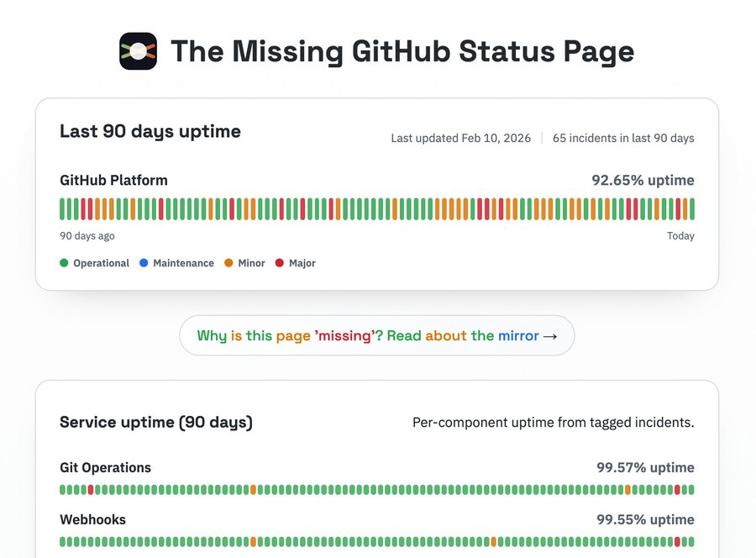Viewport: 756px width, 558px height.
Task: Toggle the Minor incidents legend filter
Action: (x=244, y=263)
